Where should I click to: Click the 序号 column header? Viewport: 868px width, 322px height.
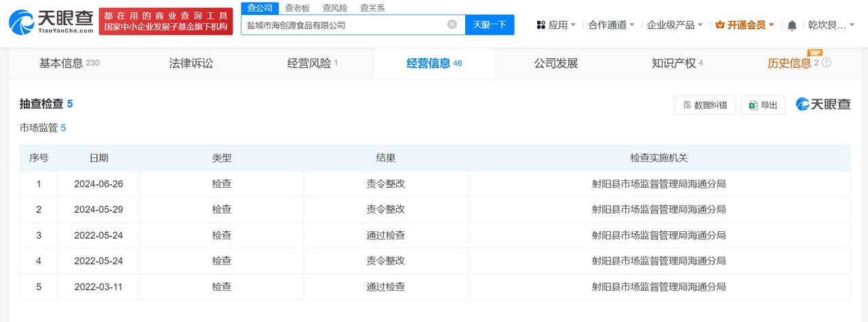point(39,158)
